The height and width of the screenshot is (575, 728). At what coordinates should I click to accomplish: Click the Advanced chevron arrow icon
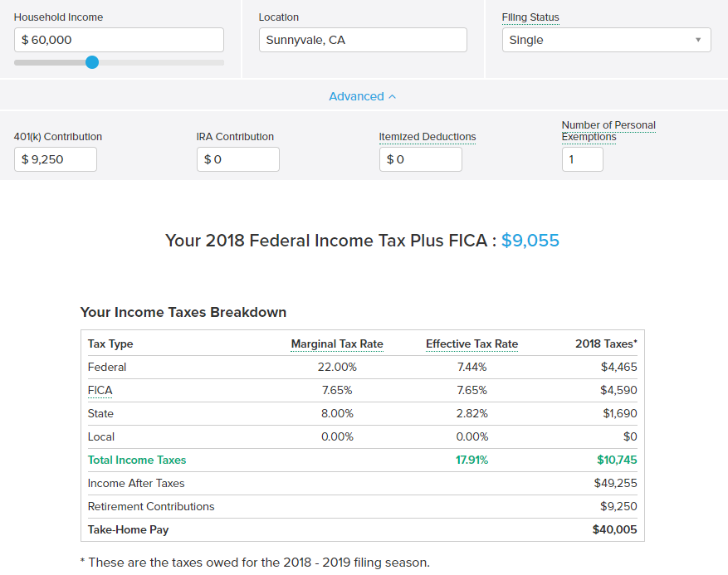(393, 96)
